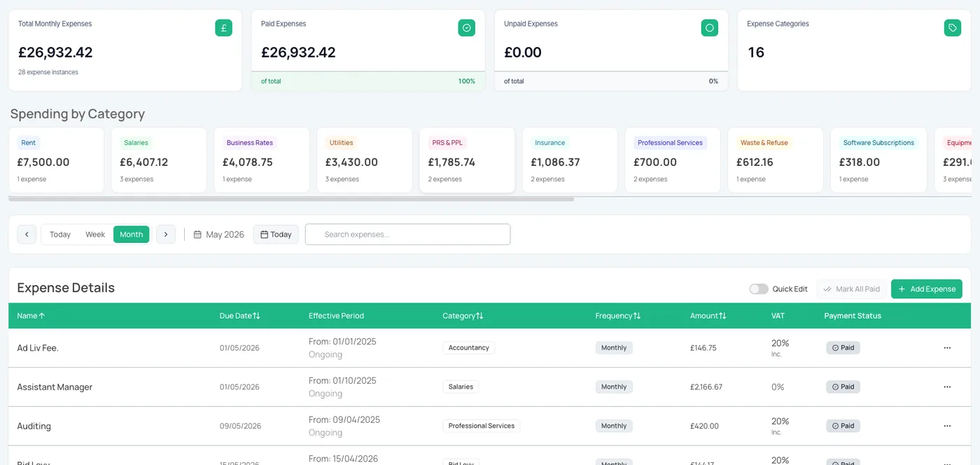Click the £2,166.67 amount

707,387
